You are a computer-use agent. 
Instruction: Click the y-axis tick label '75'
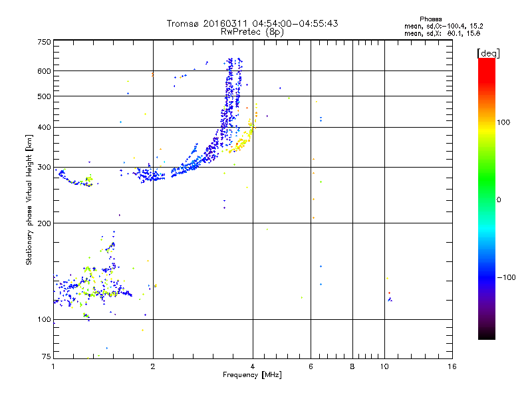click(x=47, y=356)
